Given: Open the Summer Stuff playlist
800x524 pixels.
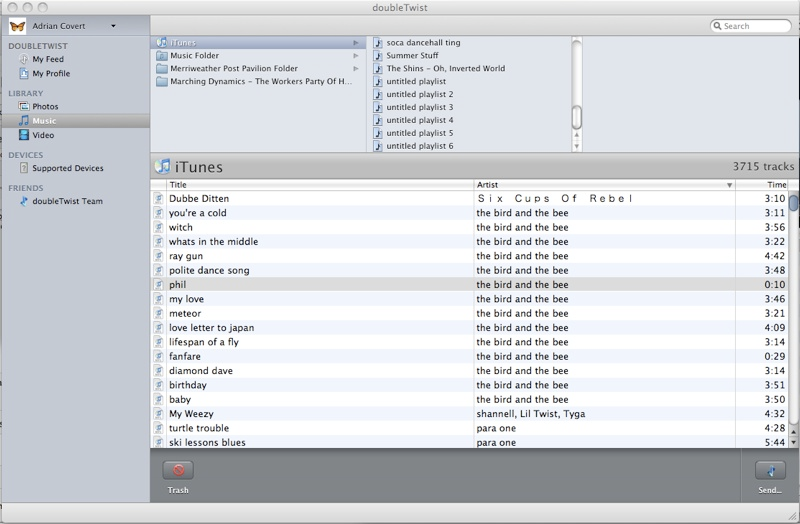Looking at the screenshot, I should tap(412, 56).
